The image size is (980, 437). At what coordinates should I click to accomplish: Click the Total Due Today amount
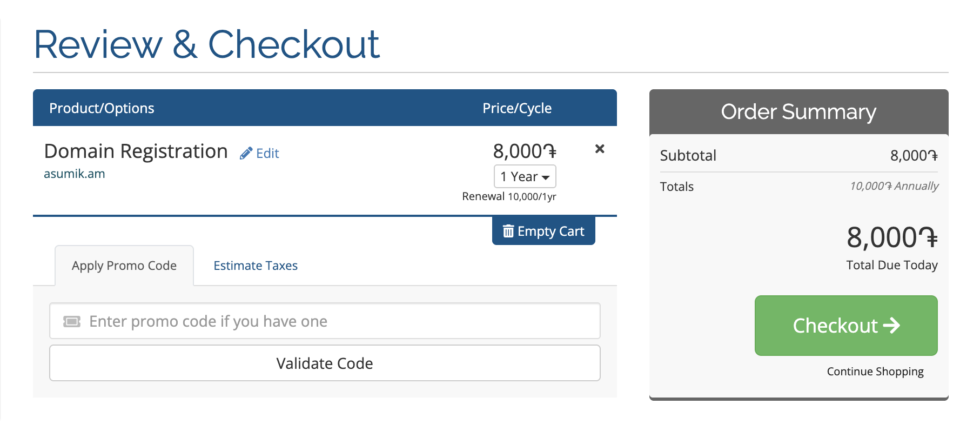pyautogui.click(x=892, y=238)
